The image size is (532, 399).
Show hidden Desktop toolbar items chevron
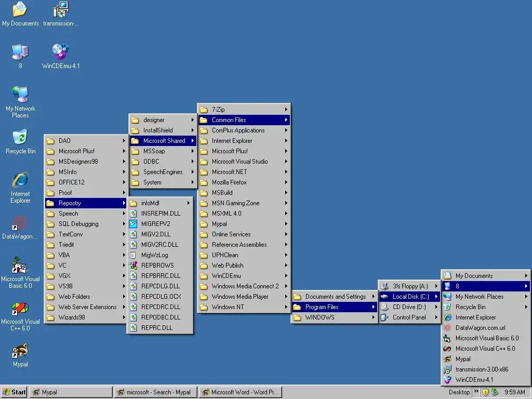476,391
